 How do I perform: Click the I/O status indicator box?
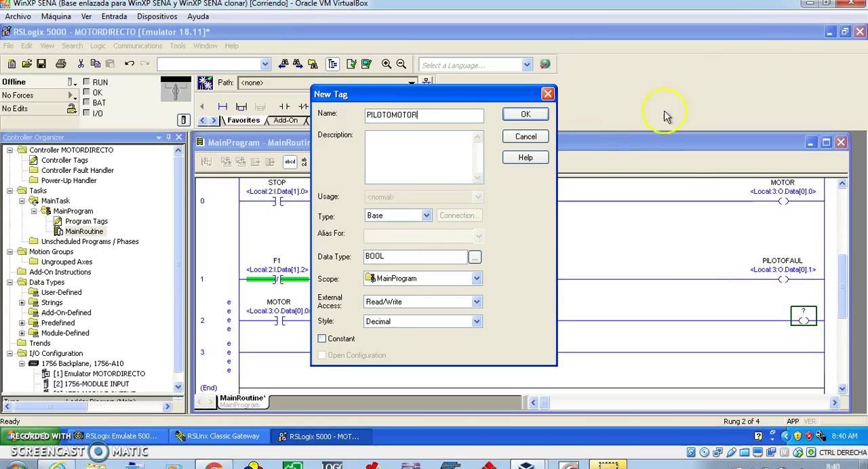click(x=86, y=113)
